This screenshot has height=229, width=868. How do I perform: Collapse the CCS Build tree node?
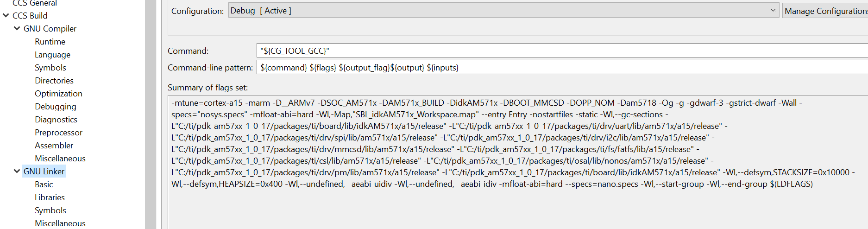(6, 15)
